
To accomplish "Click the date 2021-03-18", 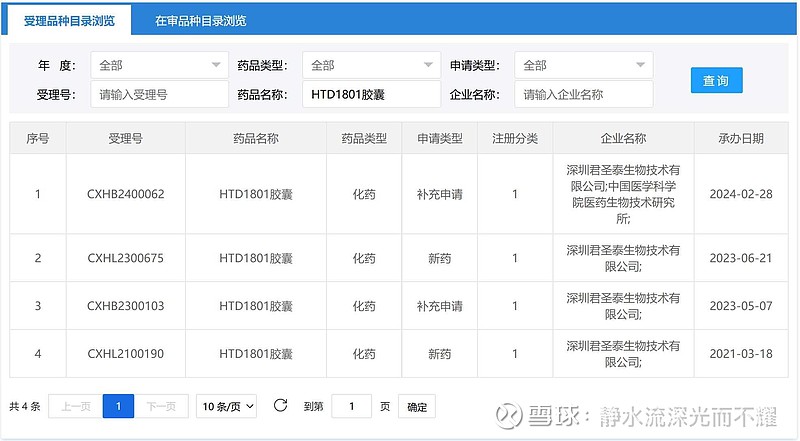I will 741,354.
